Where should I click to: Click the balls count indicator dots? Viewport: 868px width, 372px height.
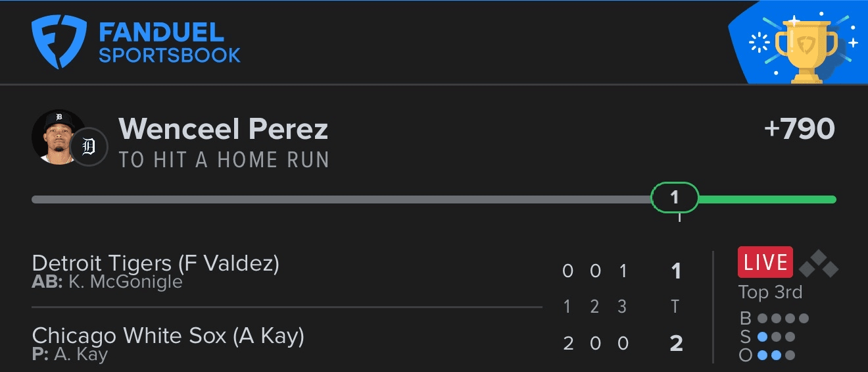point(783,319)
